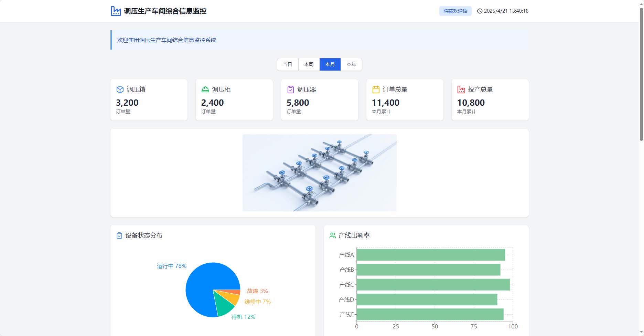Click the red factory icon on 投产总量 card

click(x=461, y=90)
